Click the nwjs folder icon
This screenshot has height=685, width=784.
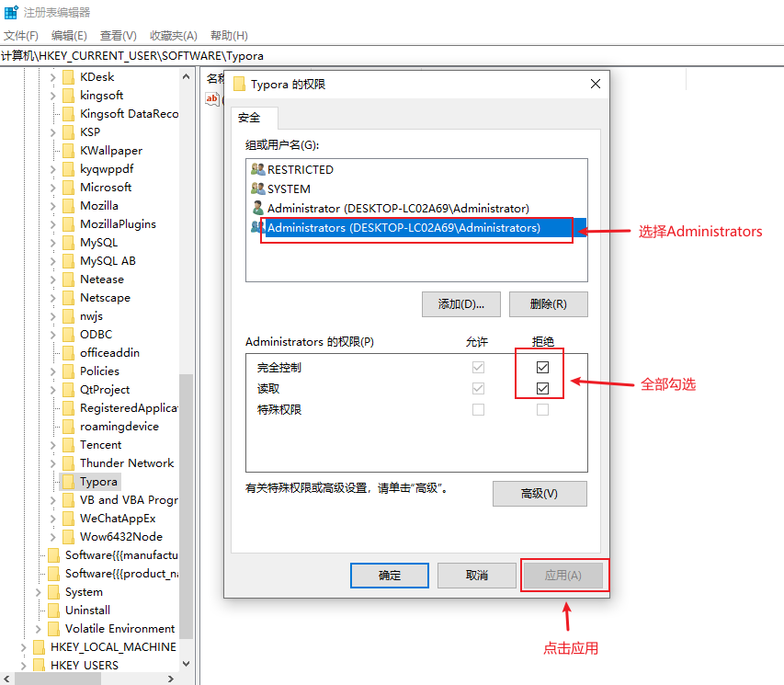click(69, 316)
